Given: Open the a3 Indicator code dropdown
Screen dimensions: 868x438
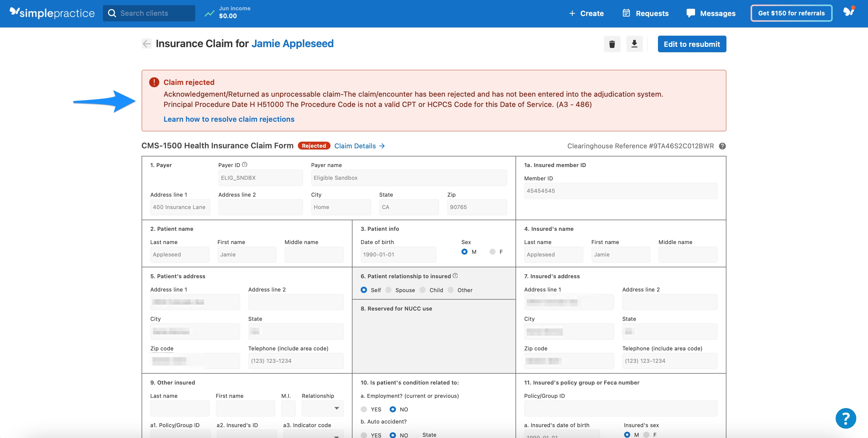Looking at the screenshot, I should 313,434.
